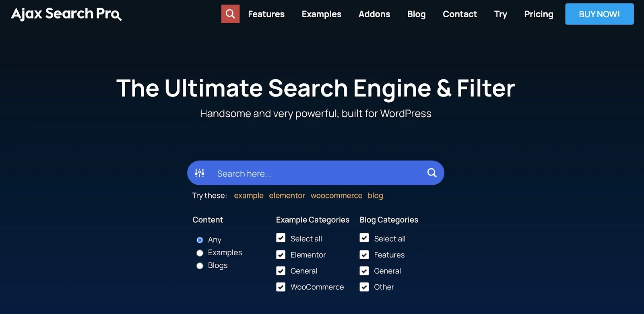Open the Try menu item
This screenshot has width=644, height=314.
(501, 14)
